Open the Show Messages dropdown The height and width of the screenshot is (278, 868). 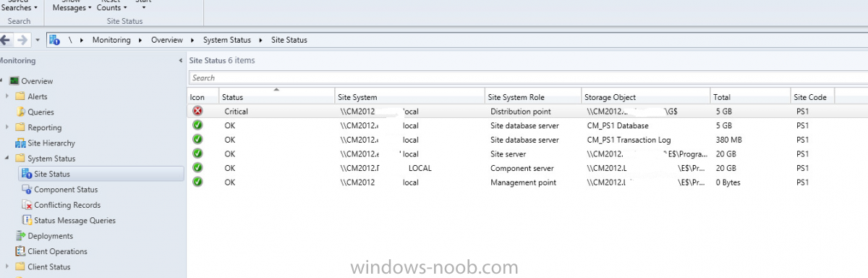(x=72, y=6)
